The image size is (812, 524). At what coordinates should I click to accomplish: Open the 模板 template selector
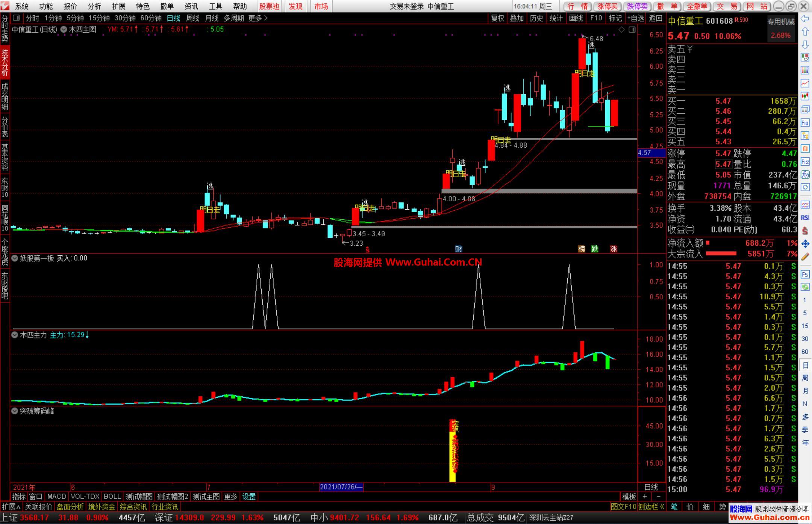coord(629,497)
